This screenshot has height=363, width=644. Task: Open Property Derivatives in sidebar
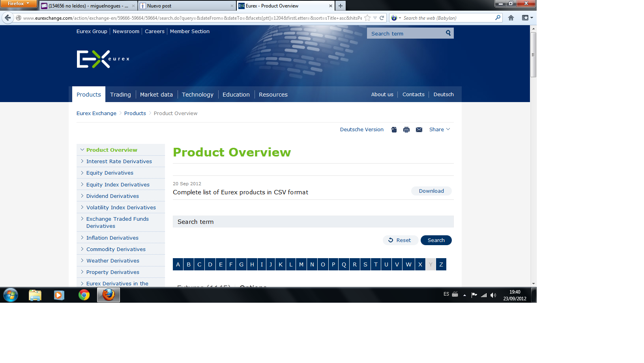click(x=113, y=272)
